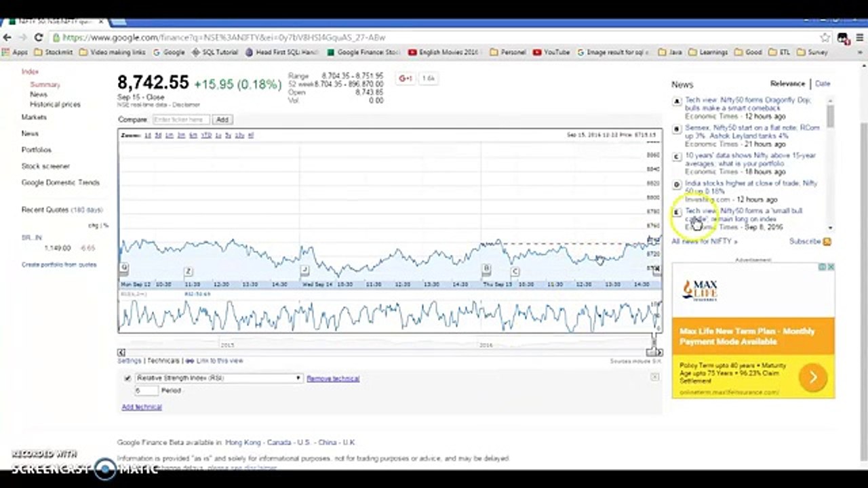Open the Index link in sidebar
This screenshot has width=868, height=488.
pos(30,72)
